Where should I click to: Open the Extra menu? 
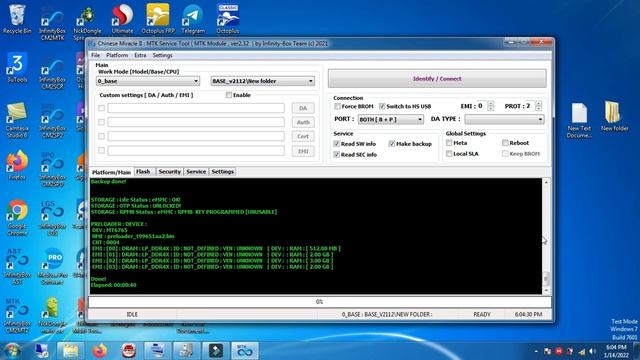[140, 55]
